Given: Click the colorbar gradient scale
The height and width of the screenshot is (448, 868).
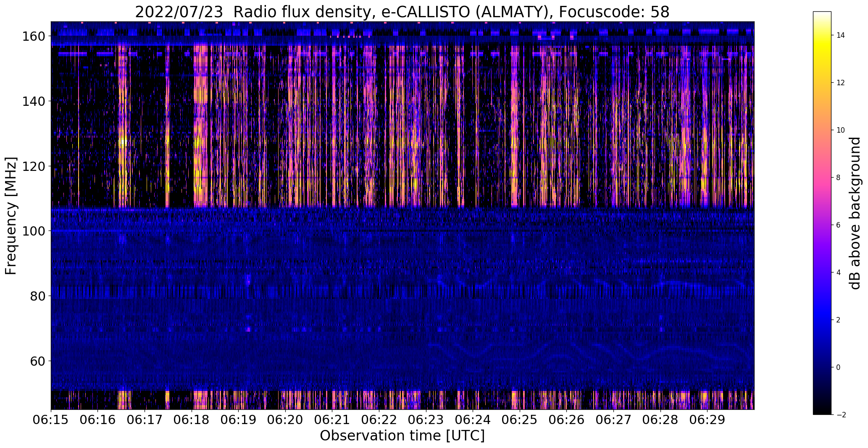Looking at the screenshot, I should coord(822,213).
